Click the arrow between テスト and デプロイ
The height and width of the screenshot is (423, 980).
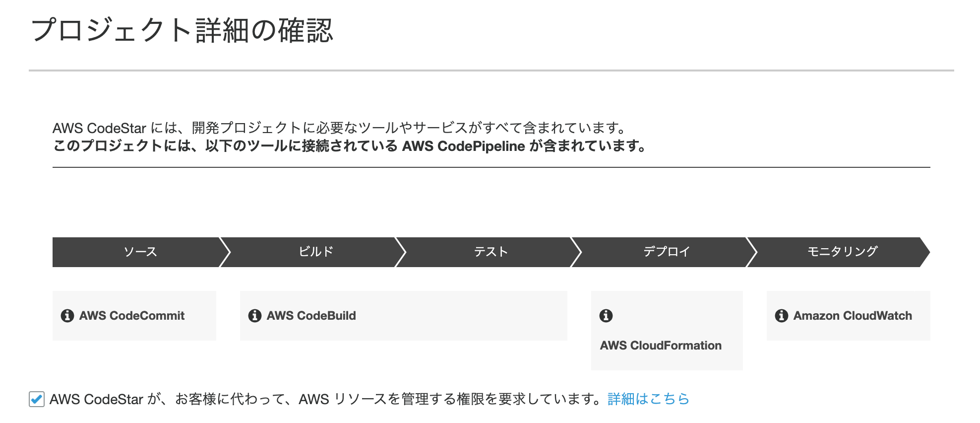coord(577,252)
